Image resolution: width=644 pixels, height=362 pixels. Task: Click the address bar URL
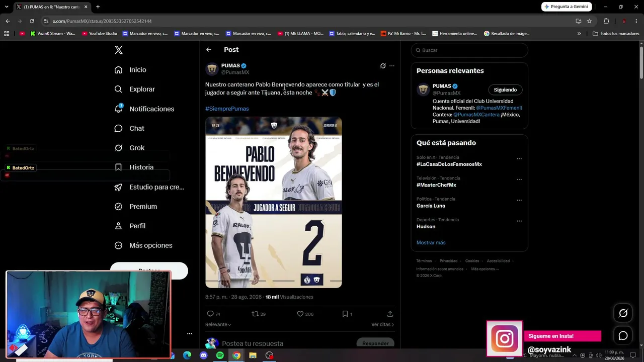click(102, 21)
